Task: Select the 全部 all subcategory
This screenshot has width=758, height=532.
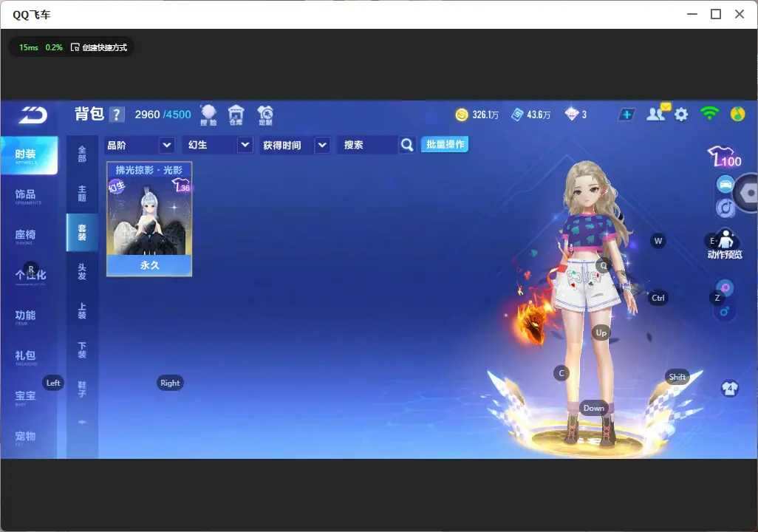Action: 82,154
